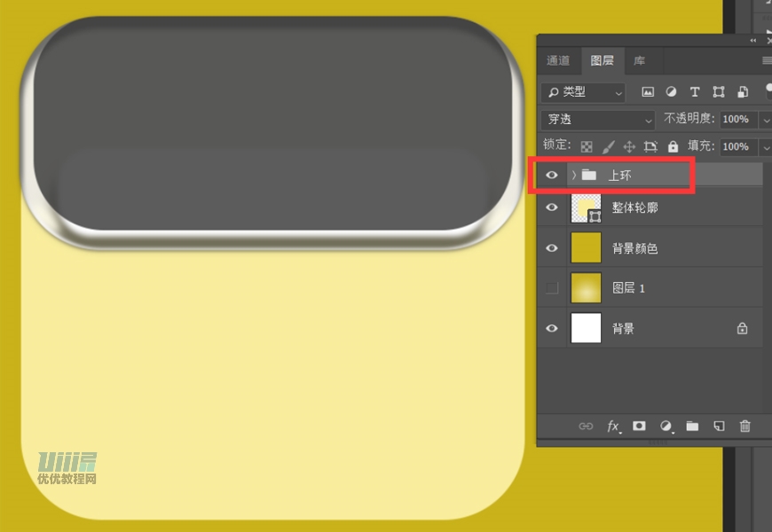Lock transparent pixels icon

[587, 146]
